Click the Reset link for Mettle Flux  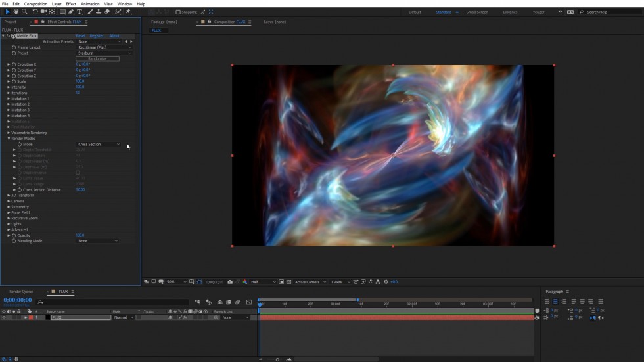pyautogui.click(x=80, y=36)
